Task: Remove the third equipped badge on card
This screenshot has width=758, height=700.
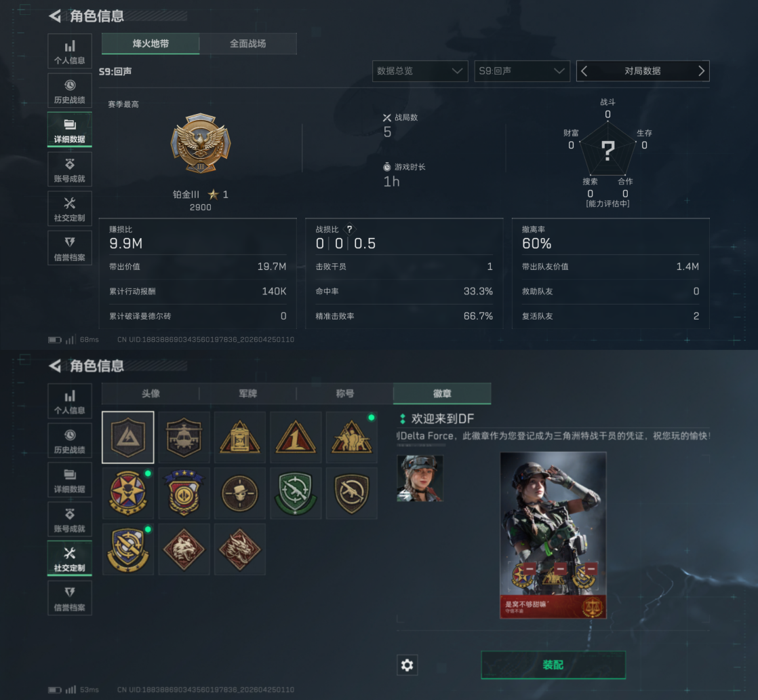Action: tap(592, 568)
